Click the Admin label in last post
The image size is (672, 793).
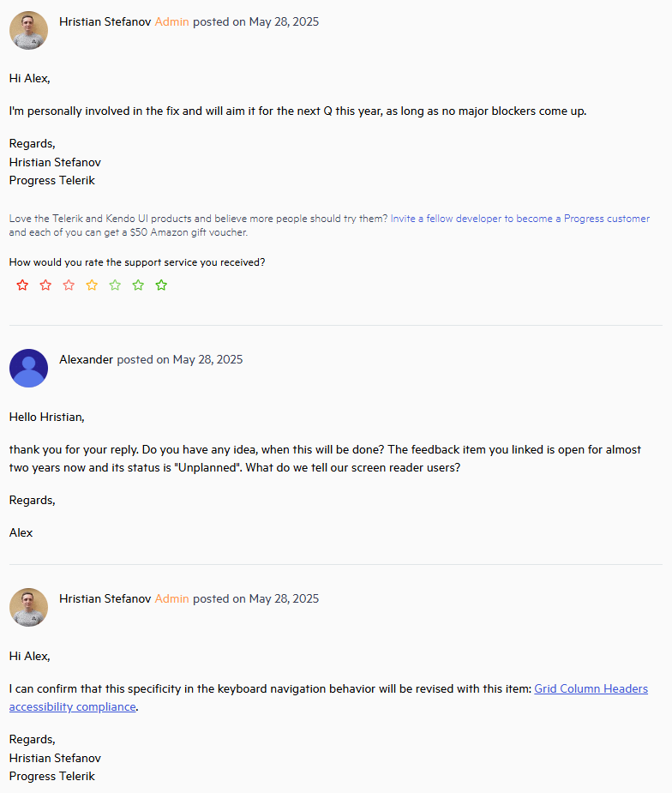[172, 598]
